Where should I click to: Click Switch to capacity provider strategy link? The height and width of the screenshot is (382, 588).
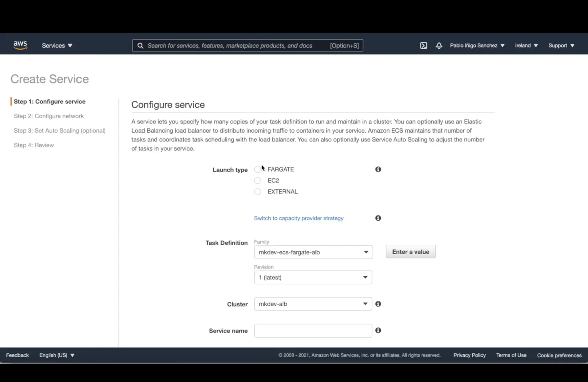pos(299,218)
